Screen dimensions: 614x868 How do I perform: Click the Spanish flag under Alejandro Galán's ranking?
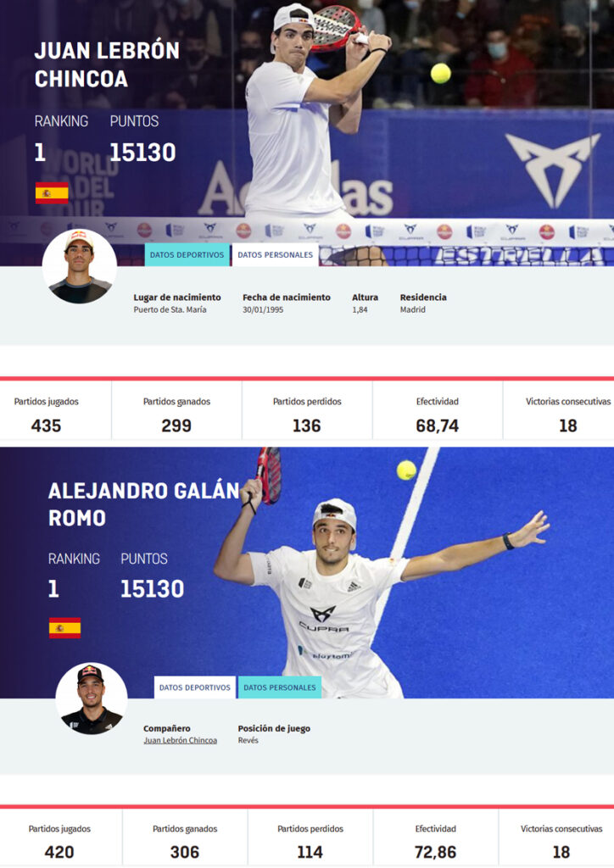64,628
